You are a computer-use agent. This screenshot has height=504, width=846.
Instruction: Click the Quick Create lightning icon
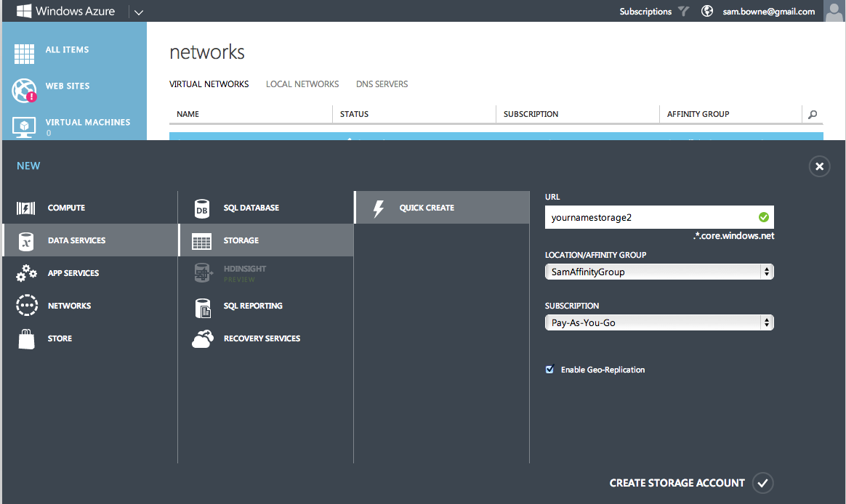click(378, 208)
